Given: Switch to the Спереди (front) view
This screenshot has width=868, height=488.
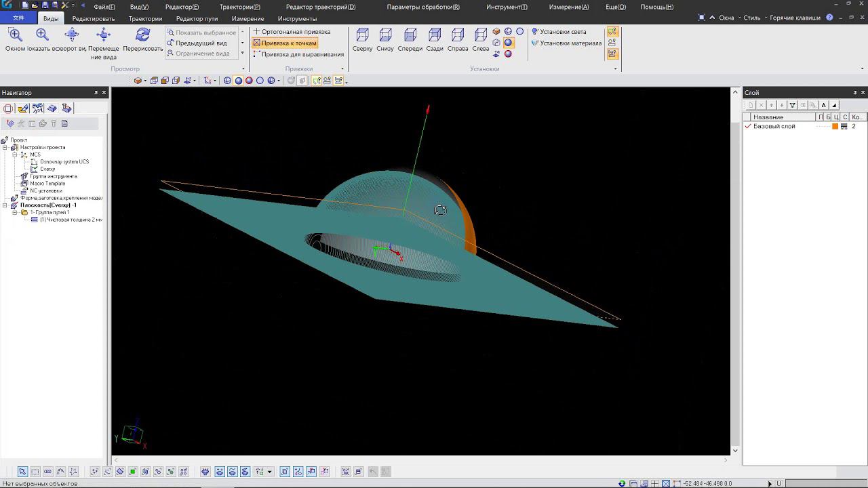Looking at the screenshot, I should (410, 35).
